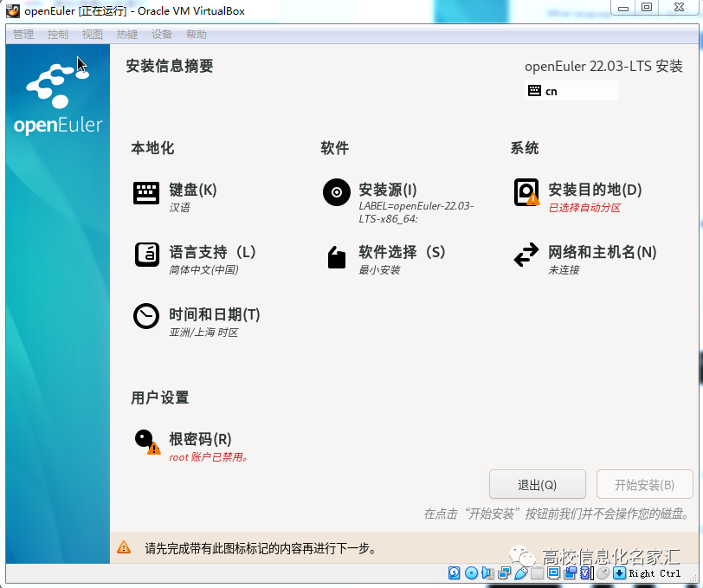Open the Keyboard (键盘) settings icon
Screen dimensions: 703x588
145,192
